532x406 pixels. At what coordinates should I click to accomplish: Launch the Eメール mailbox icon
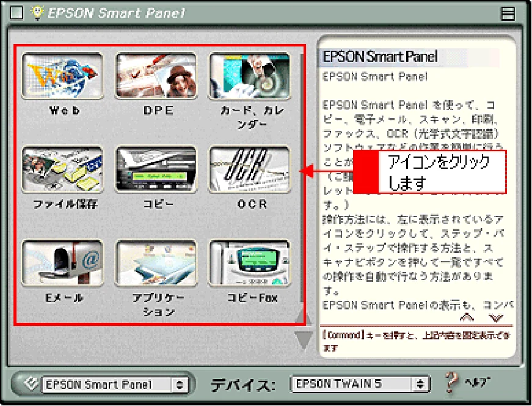[63, 263]
